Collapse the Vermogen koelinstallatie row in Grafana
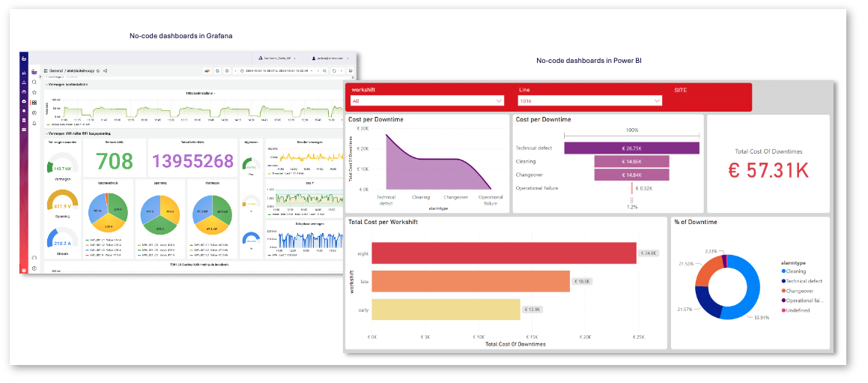The height and width of the screenshot is (383, 868). click(67, 84)
